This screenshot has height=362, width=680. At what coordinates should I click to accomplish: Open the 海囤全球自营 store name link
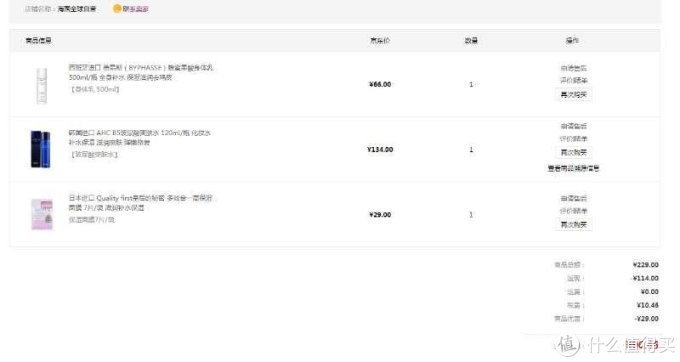77,9
